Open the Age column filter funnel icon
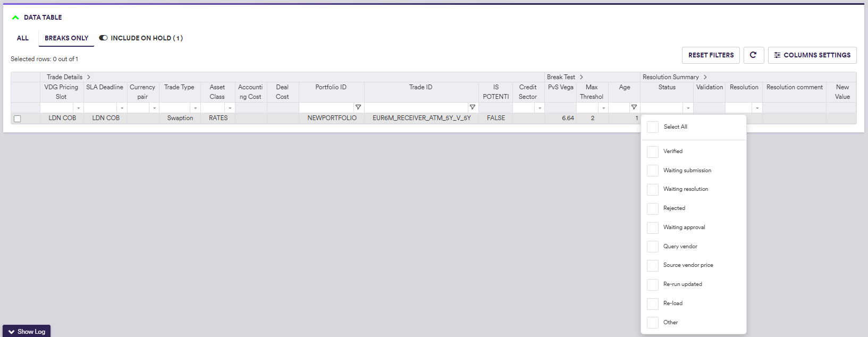Image resolution: width=868 pixels, height=337 pixels. point(634,107)
